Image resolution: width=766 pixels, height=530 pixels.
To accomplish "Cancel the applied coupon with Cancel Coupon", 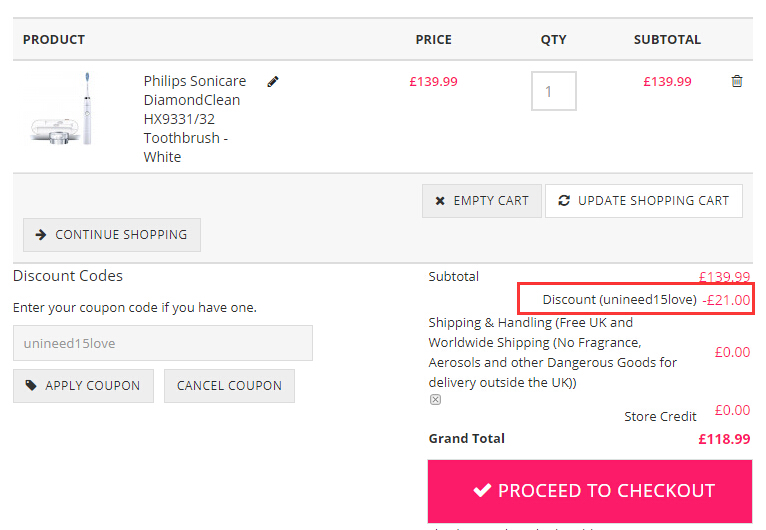I will click(229, 386).
